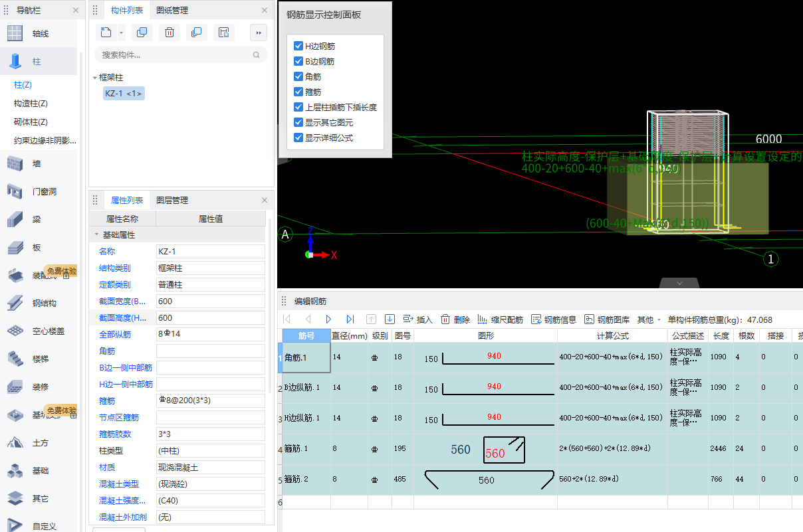The image size is (803, 532).
Task: Select KZ-1 in the component tree
Action: [124, 94]
